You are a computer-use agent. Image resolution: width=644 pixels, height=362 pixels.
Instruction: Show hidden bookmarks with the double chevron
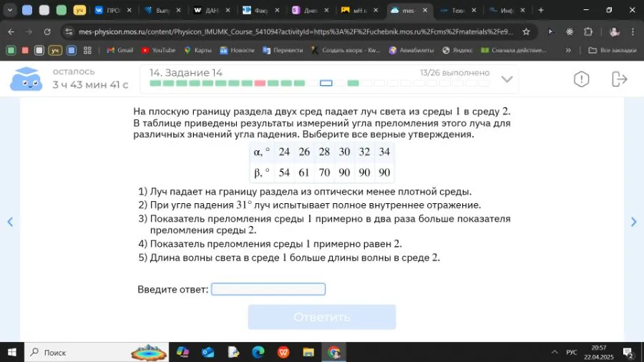(x=568, y=50)
